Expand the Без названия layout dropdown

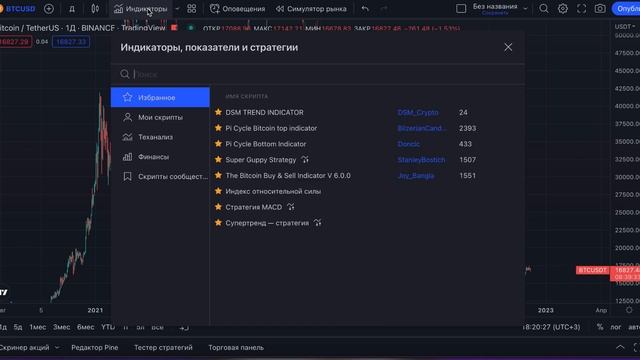[x=525, y=9]
